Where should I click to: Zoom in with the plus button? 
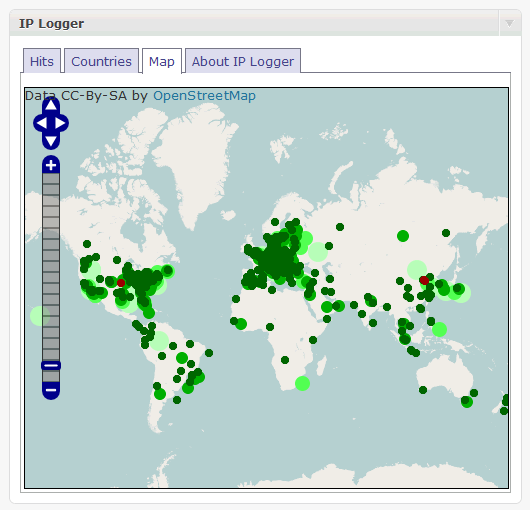point(51,165)
